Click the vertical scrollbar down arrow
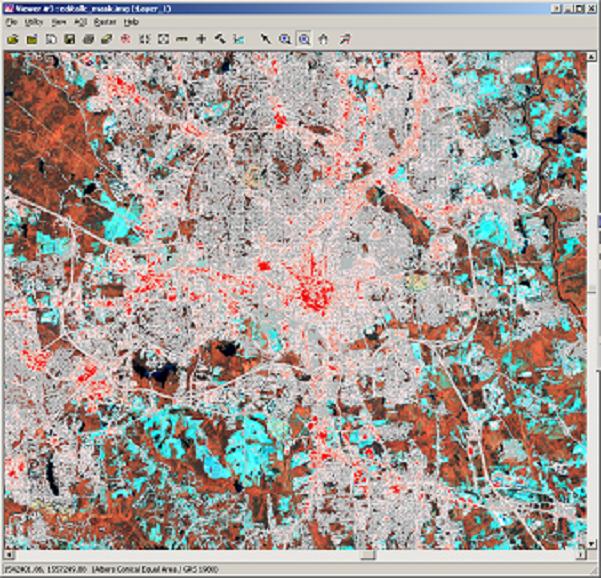 (x=591, y=545)
